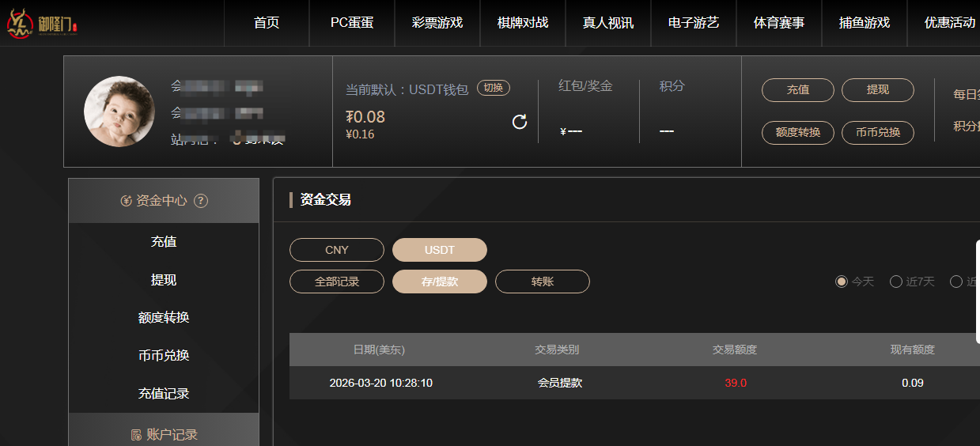This screenshot has height=446, width=980.
Task: Refresh the wallet balance with the circular arrow
Action: coord(520,122)
